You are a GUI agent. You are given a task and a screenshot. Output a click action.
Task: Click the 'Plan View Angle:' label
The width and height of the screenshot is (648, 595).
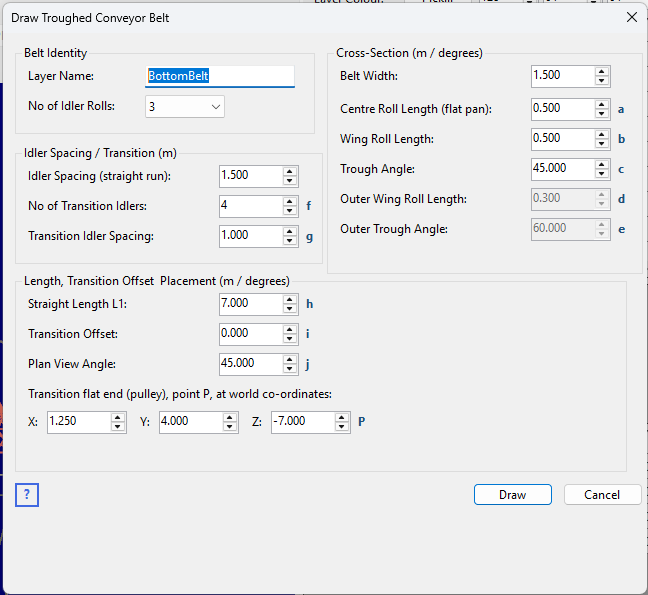pos(72,364)
